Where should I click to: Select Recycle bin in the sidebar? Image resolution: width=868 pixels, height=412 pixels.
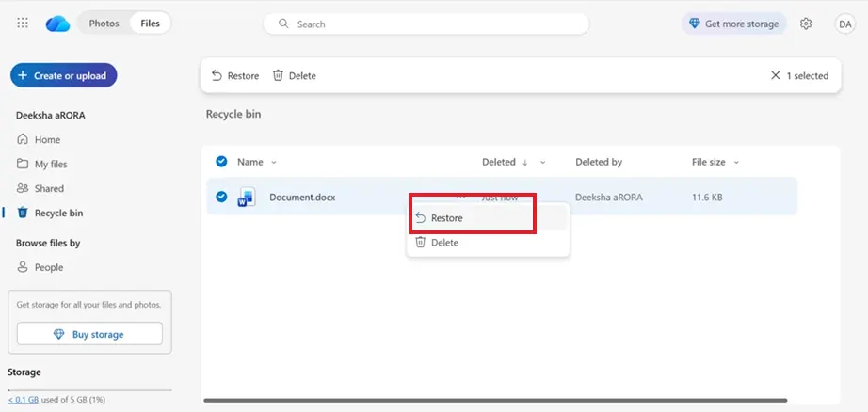pos(51,213)
